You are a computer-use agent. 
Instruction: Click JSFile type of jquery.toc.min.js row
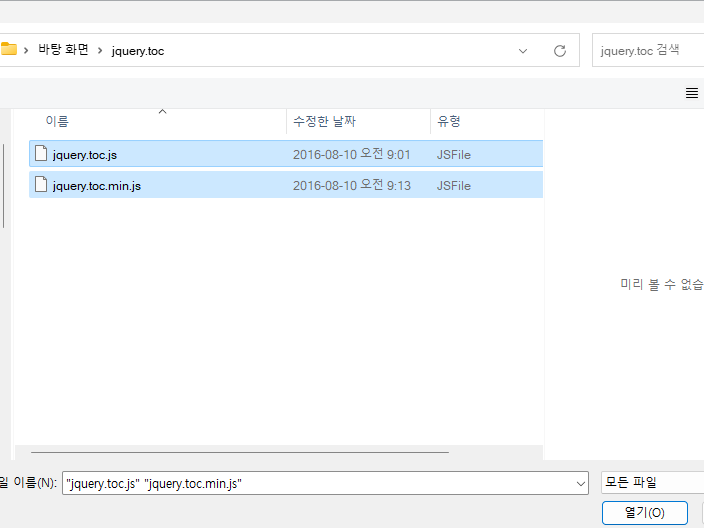[454, 186]
